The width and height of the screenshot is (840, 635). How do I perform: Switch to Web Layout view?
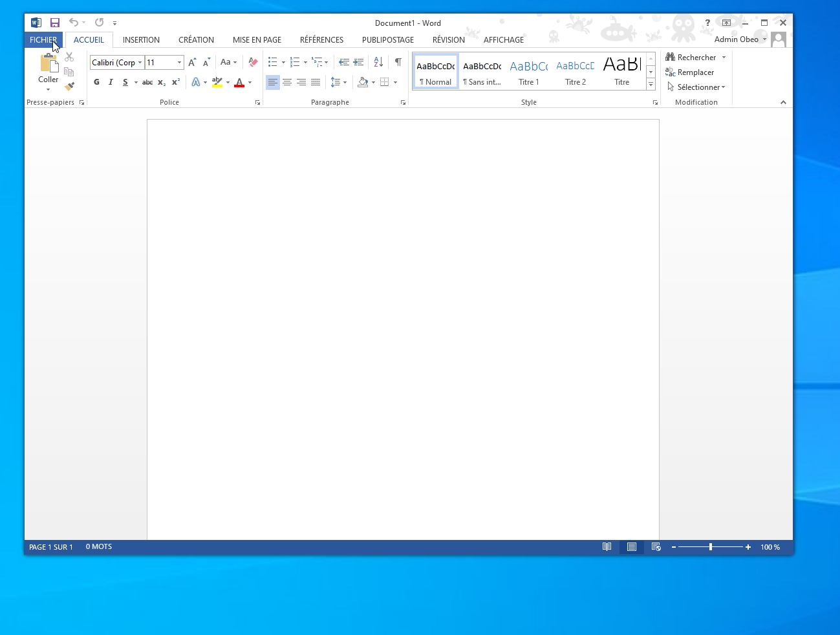click(656, 547)
